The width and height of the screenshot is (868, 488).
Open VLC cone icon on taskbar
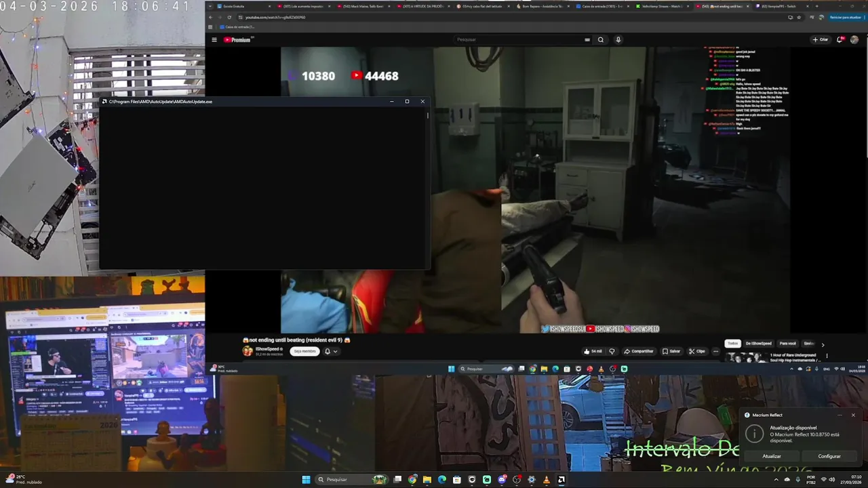tap(546, 480)
